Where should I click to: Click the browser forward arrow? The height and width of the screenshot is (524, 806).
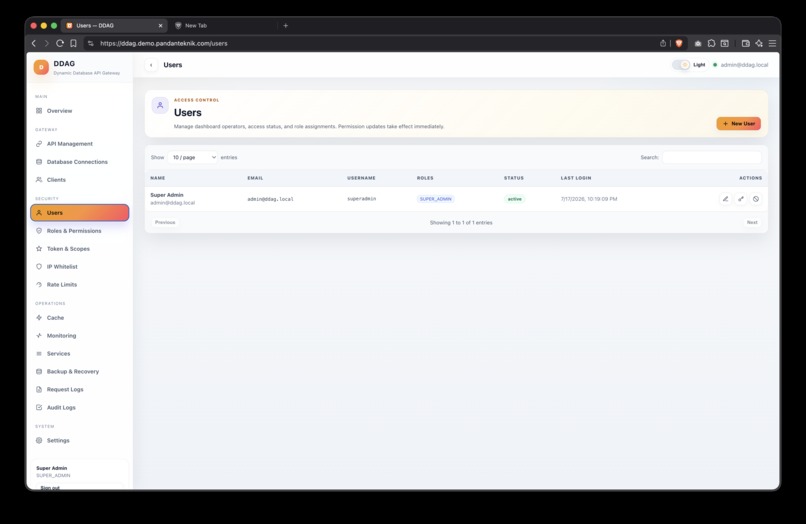click(x=46, y=43)
